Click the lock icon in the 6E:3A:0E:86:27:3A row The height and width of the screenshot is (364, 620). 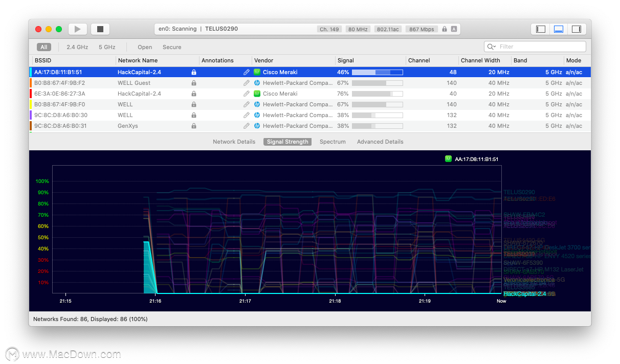[x=194, y=94]
